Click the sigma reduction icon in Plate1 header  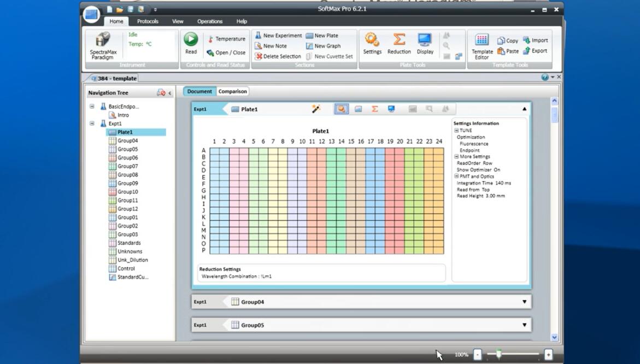374,109
